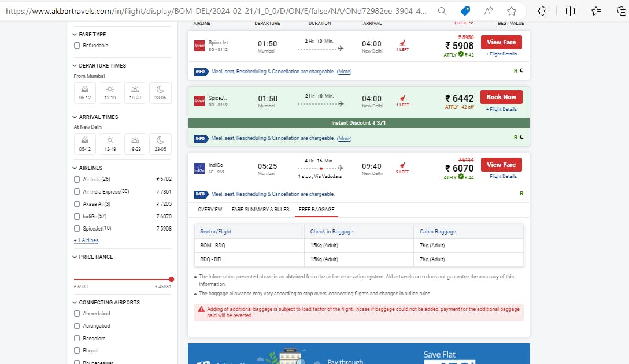Open the browser extensions puzzle icon
Image resolution: width=629 pixels, height=364 pixels.
(x=542, y=11)
